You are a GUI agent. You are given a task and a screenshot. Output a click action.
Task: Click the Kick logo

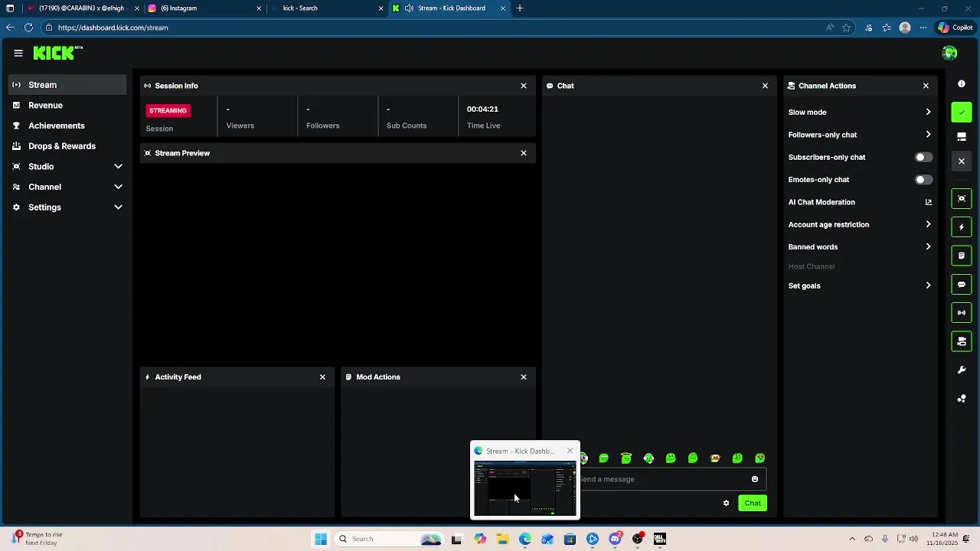click(57, 53)
